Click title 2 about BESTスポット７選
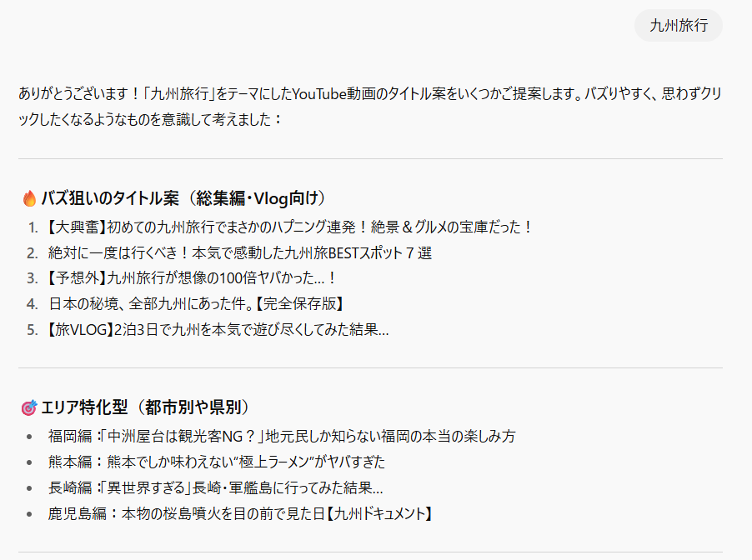Screen dimensions: 752x560 point(240,252)
